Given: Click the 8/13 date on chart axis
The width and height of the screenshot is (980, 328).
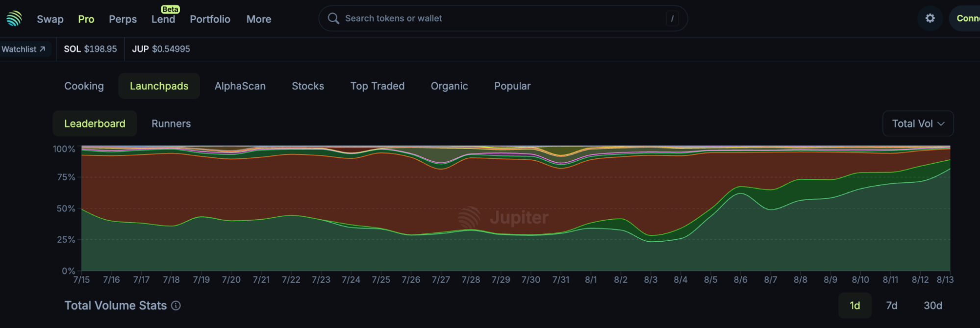Looking at the screenshot, I should (945, 279).
